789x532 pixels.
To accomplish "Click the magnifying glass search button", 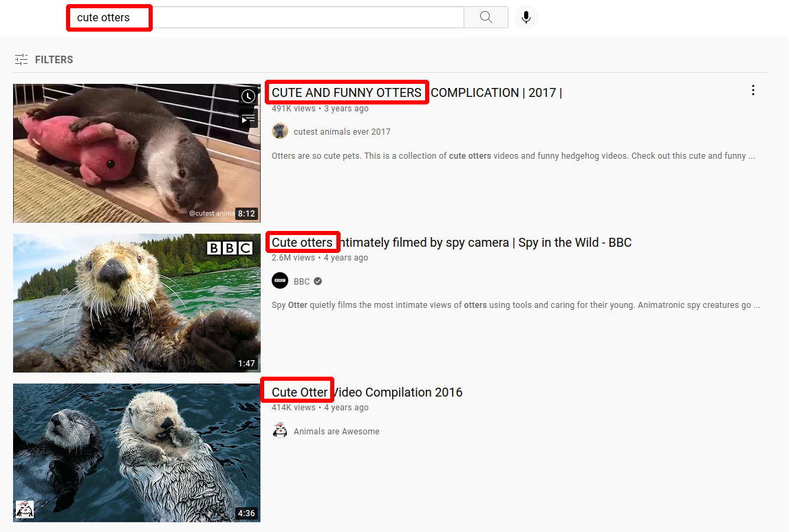I will 486,18.
